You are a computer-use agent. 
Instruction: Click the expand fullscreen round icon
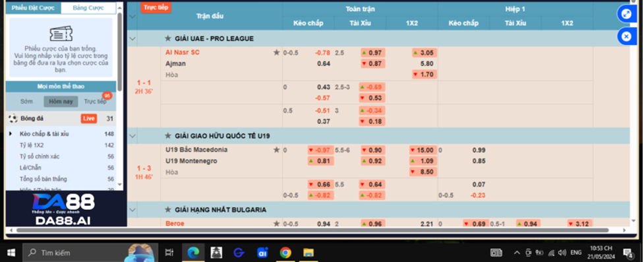click(626, 14)
